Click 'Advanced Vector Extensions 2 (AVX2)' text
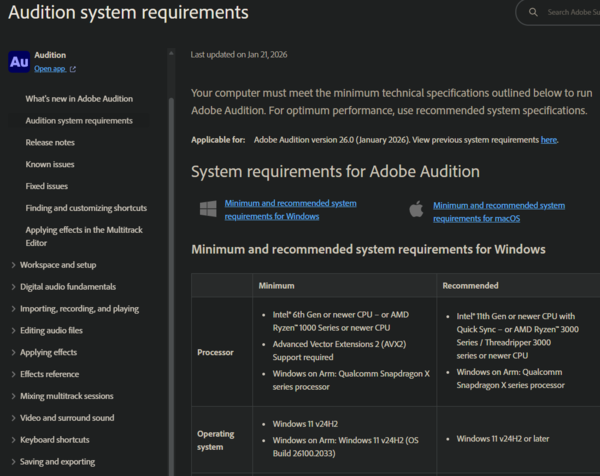 tap(339, 344)
